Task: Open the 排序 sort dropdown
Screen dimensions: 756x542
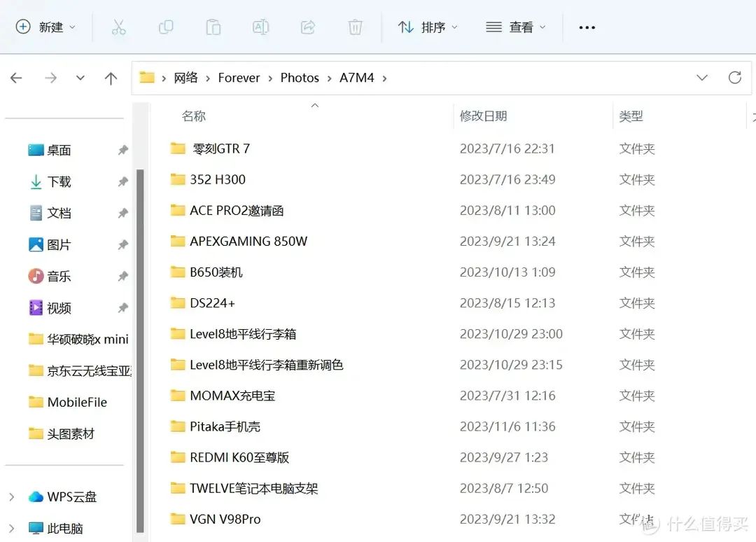Action: pyautogui.click(x=427, y=27)
